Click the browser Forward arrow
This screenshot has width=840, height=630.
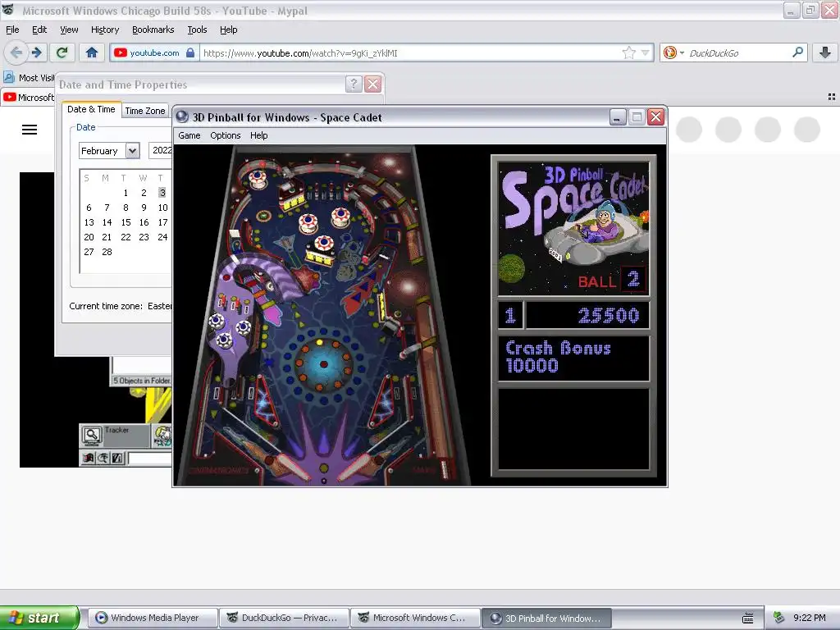[x=36, y=52]
